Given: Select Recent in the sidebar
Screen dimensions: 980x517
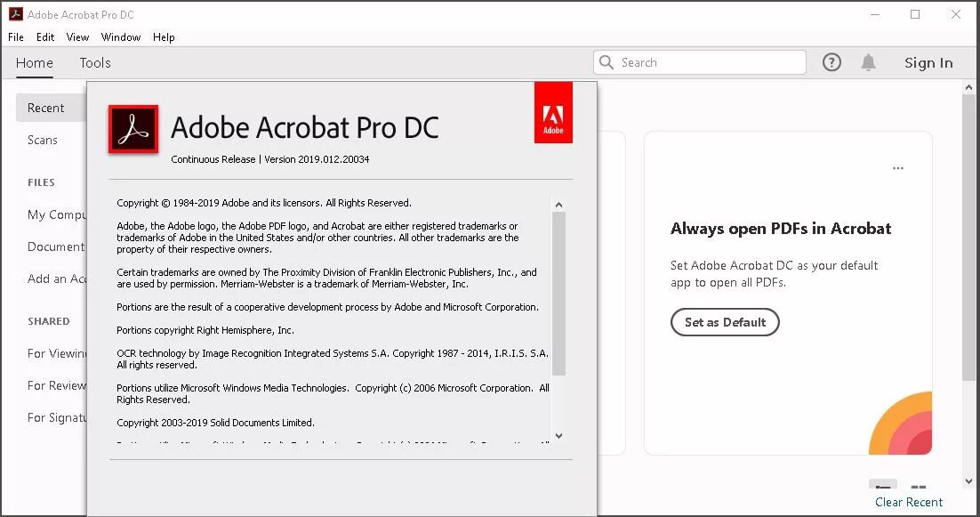Looking at the screenshot, I should click(x=52, y=108).
